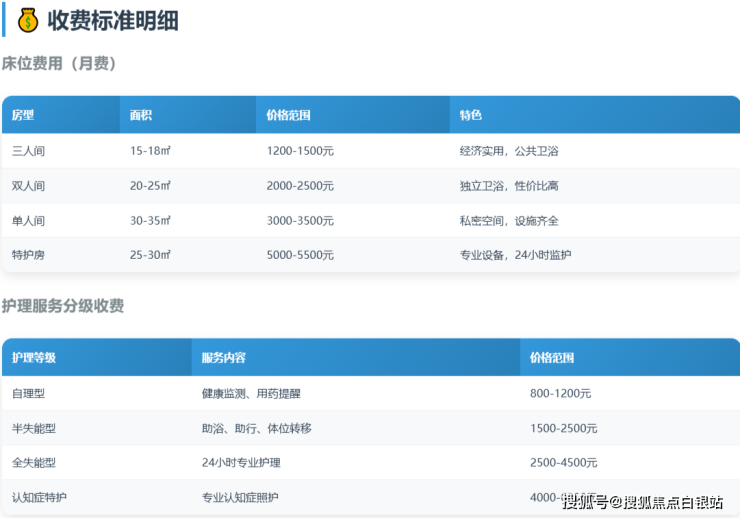
Task: Click the 特护房 row label
Action: 28,255
